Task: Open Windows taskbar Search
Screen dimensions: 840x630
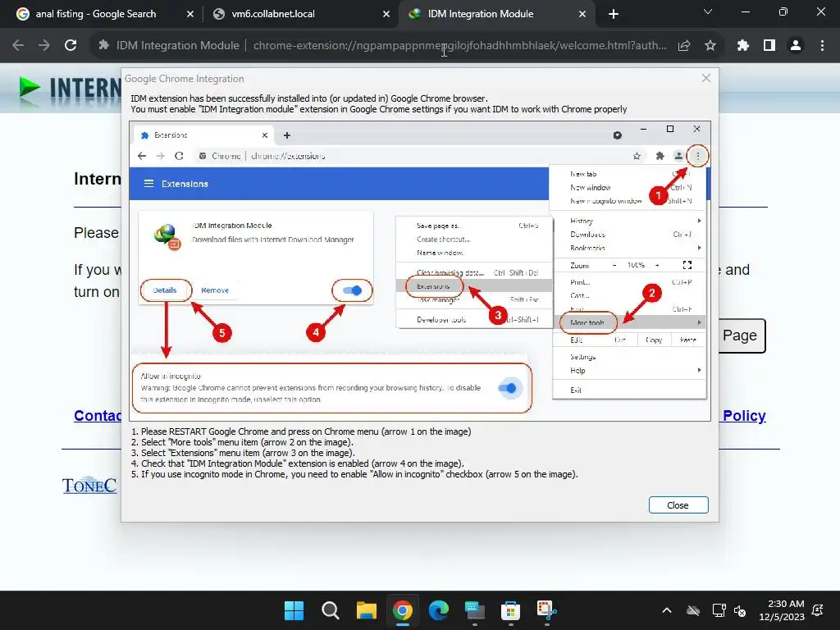Action: coord(330,610)
